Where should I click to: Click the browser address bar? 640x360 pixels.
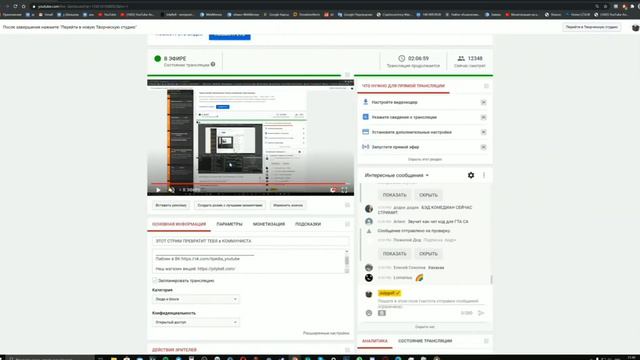click(x=310, y=6)
